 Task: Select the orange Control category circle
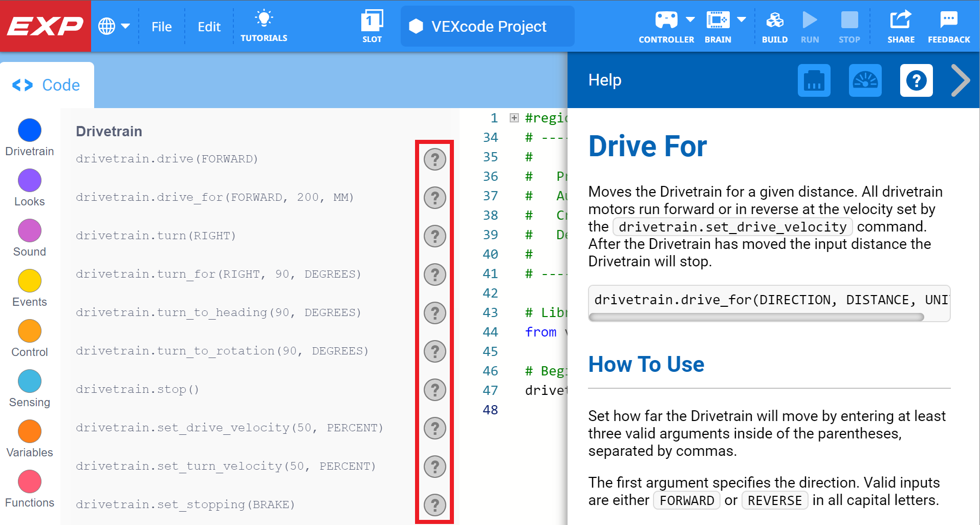(30, 331)
